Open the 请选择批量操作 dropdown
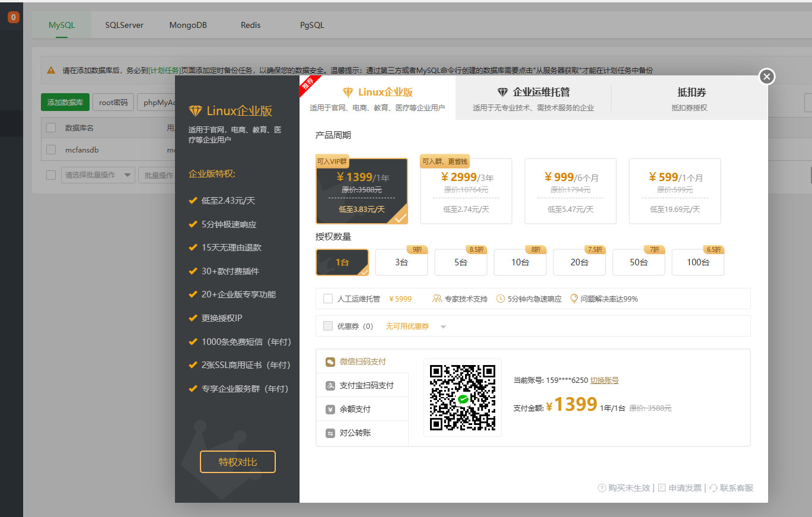This screenshot has width=812, height=517. coord(98,175)
